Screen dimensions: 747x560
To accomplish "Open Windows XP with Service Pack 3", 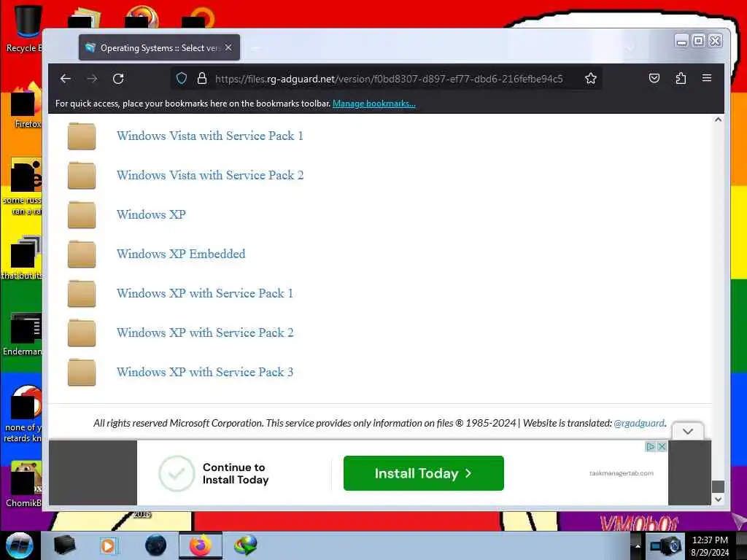I will click(205, 373).
